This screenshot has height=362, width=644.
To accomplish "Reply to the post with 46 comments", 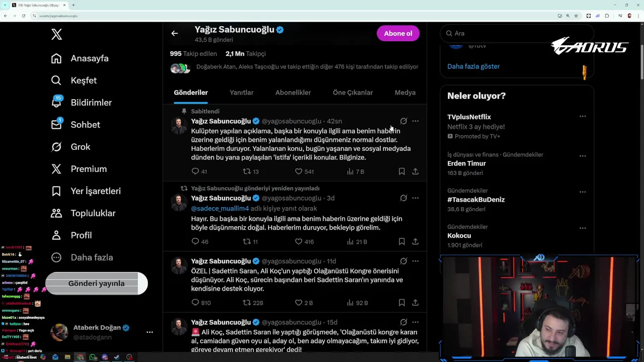I will (x=195, y=241).
